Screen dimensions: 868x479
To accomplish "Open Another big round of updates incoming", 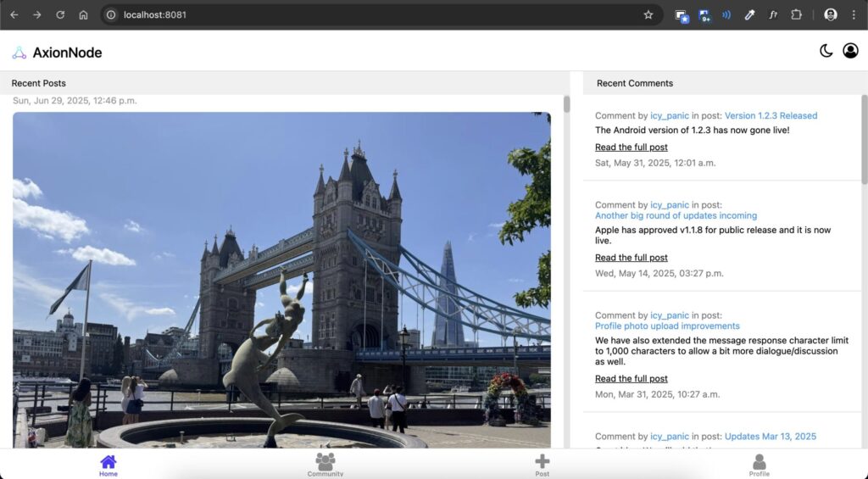I will [676, 215].
